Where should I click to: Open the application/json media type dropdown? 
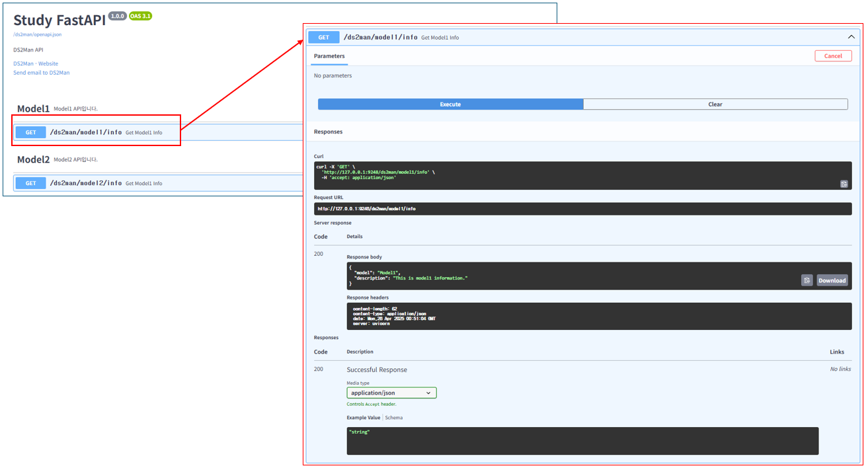click(391, 393)
